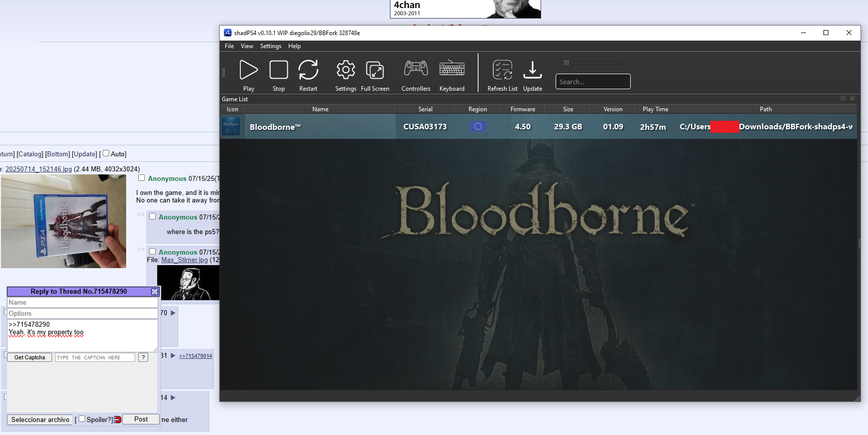Select the Bloodborne™ game name
The height and width of the screenshot is (435, 868).
[275, 127]
